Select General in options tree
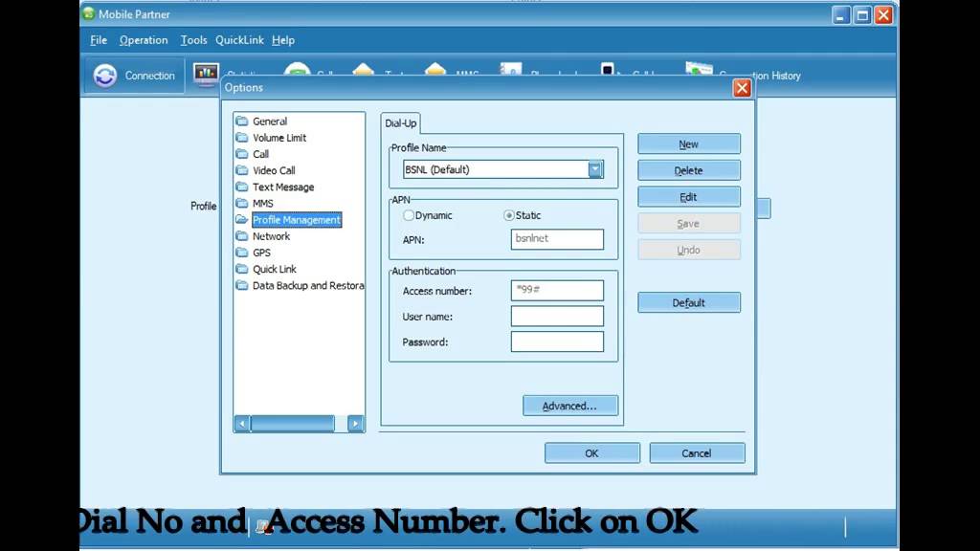The width and height of the screenshot is (980, 551). [x=269, y=121]
